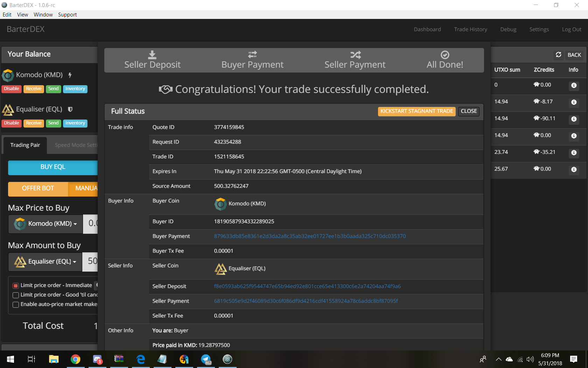Click the Komodo (KMD) coin logo in Your Balance
This screenshot has width=588, height=368.
[8, 75]
